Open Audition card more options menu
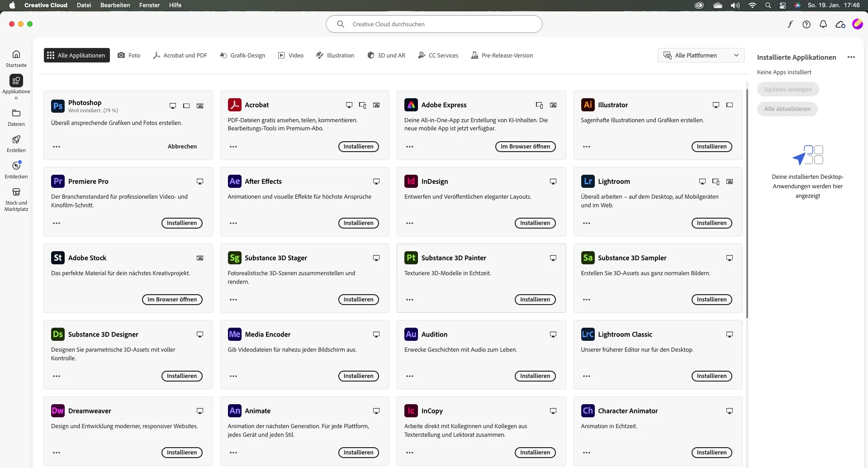 click(x=410, y=376)
